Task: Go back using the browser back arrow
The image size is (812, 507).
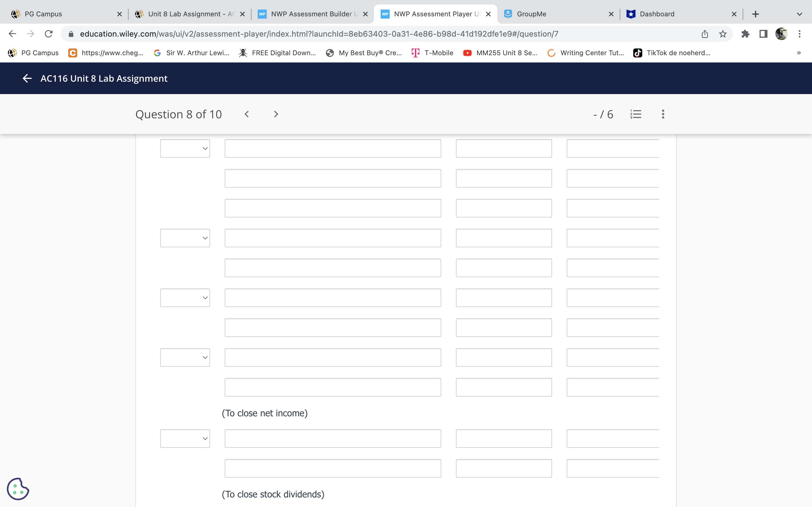Action: (x=12, y=34)
